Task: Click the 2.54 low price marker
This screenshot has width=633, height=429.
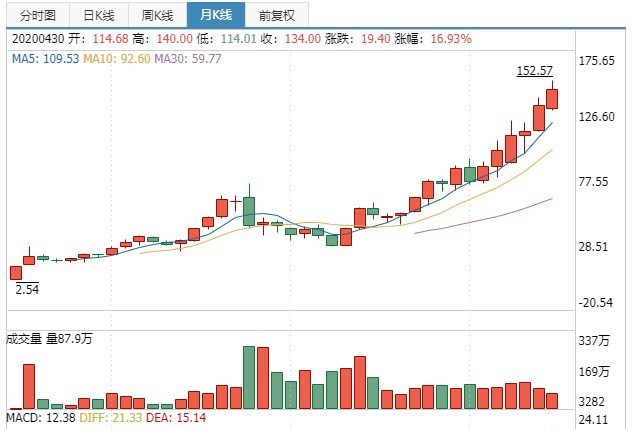Action: (x=27, y=289)
